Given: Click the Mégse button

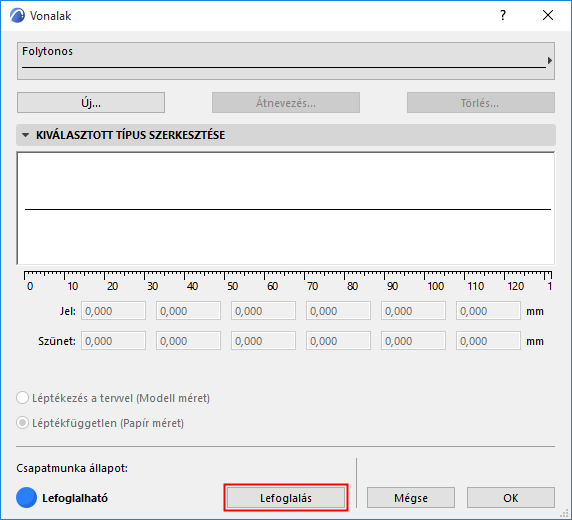Looking at the screenshot, I should coord(411,498).
